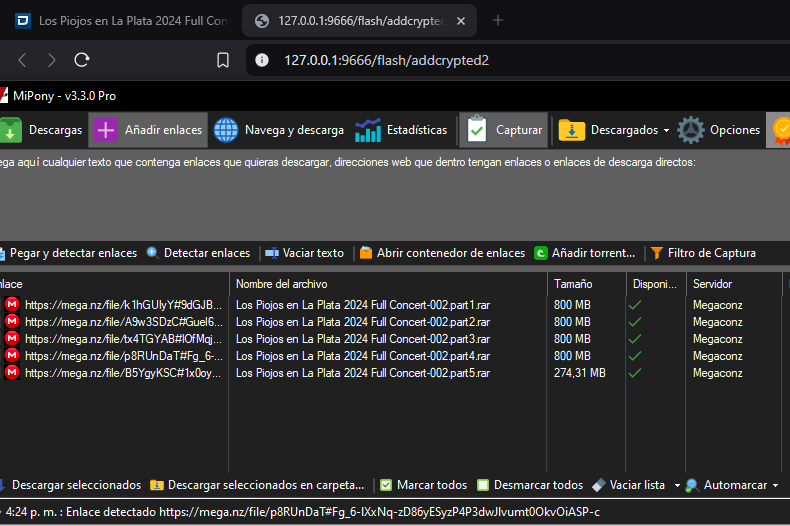This screenshot has height=526, width=790.
Task: Sort by Disponi... column header
Action: click(x=655, y=284)
